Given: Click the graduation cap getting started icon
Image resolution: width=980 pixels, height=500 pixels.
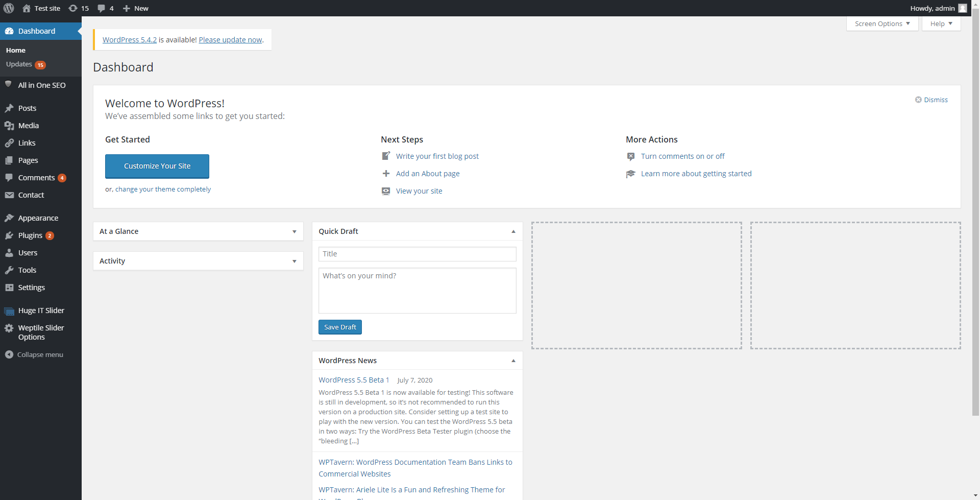Looking at the screenshot, I should [631, 174].
